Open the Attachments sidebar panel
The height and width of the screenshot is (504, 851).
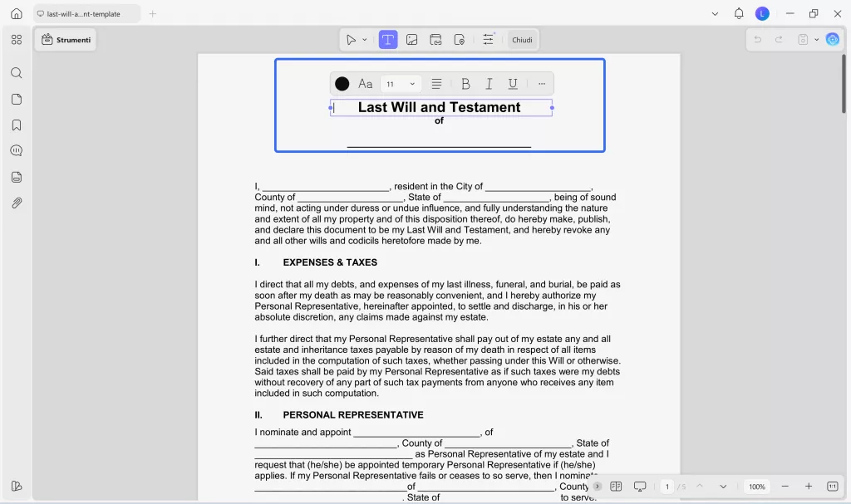(x=17, y=202)
